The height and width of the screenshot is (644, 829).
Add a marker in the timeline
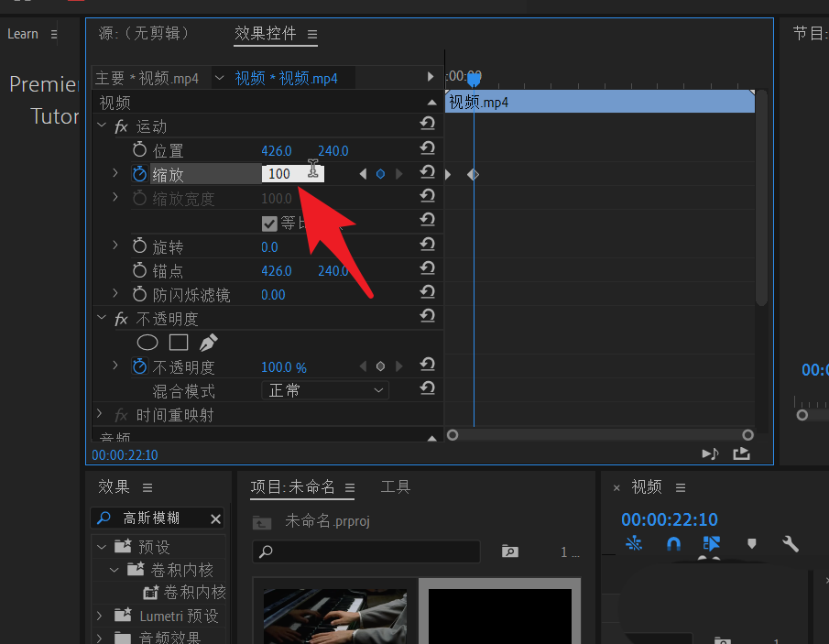[x=752, y=543]
